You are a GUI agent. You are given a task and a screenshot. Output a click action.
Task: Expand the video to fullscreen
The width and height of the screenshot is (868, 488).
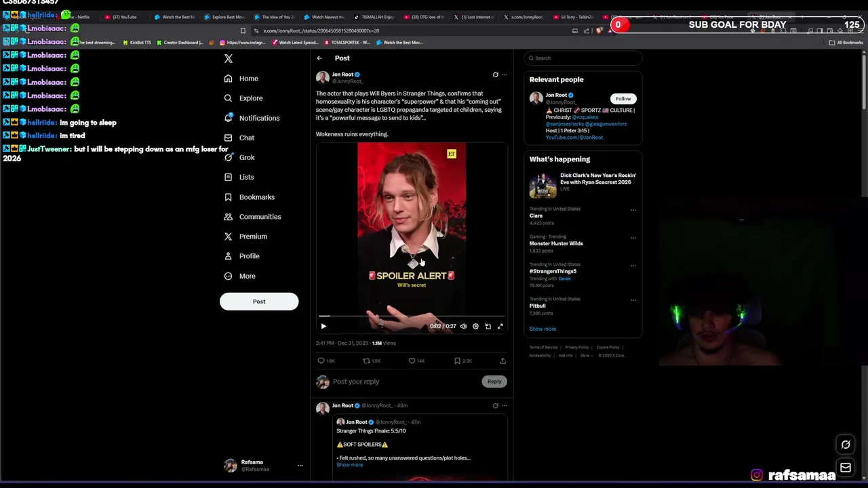500,326
